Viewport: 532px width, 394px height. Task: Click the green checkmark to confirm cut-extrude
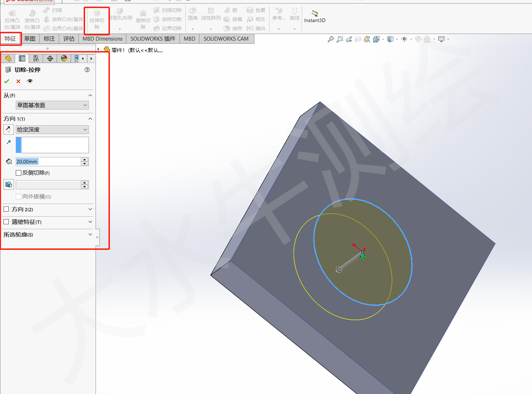pyautogui.click(x=7, y=81)
